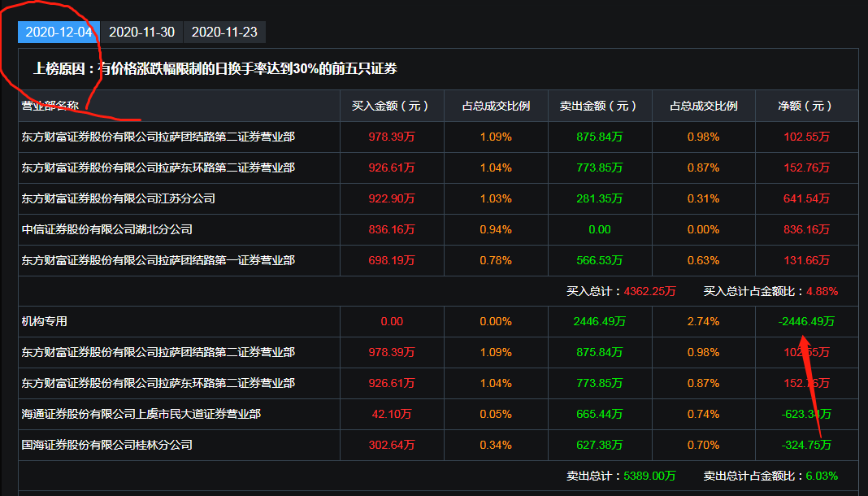Click the 买入总计 value 4362.25万
Screen dimensions: 868x496
click(x=650, y=291)
